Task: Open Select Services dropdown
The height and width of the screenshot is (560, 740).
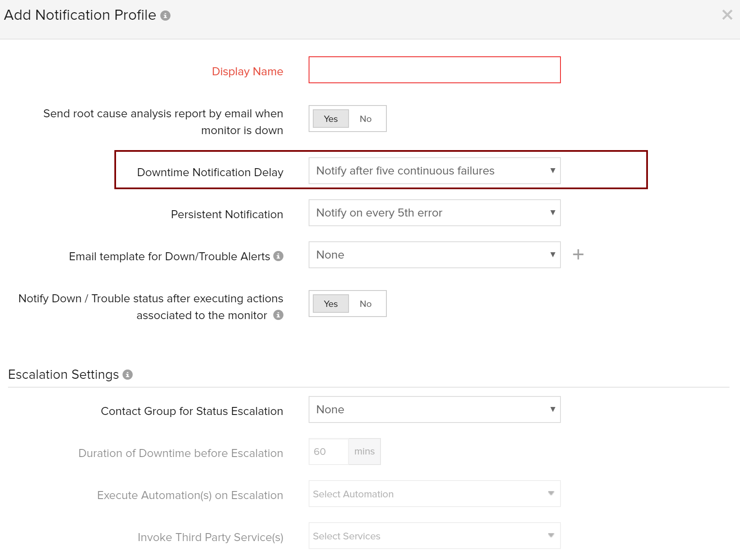Action: 434,536
